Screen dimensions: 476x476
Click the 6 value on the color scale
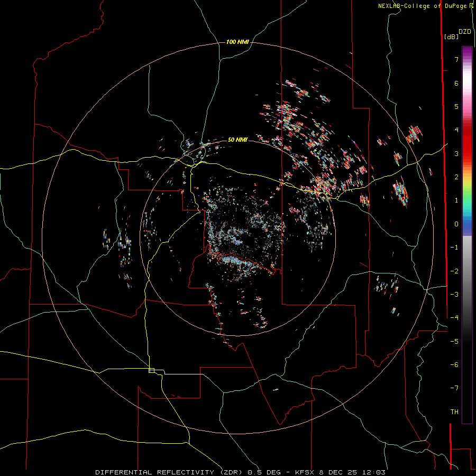(x=456, y=83)
